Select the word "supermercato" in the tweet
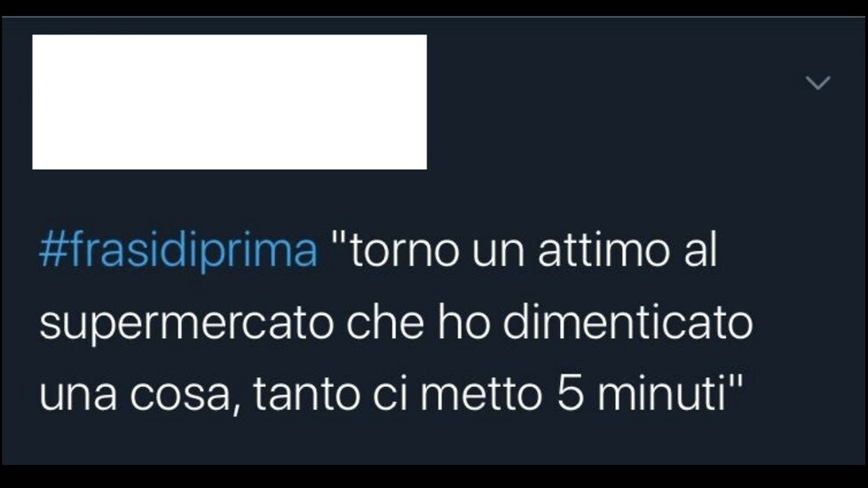This screenshot has width=868, height=488. (186, 324)
